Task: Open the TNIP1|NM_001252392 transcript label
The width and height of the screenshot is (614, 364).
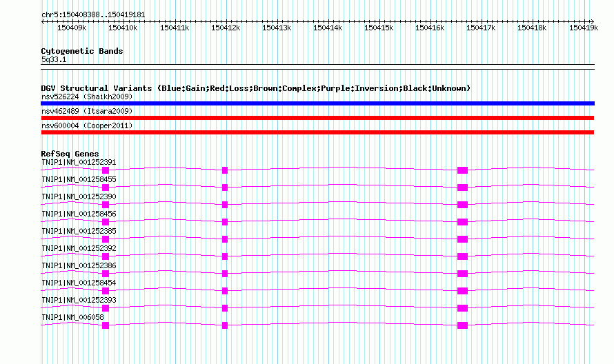Action: [79, 248]
